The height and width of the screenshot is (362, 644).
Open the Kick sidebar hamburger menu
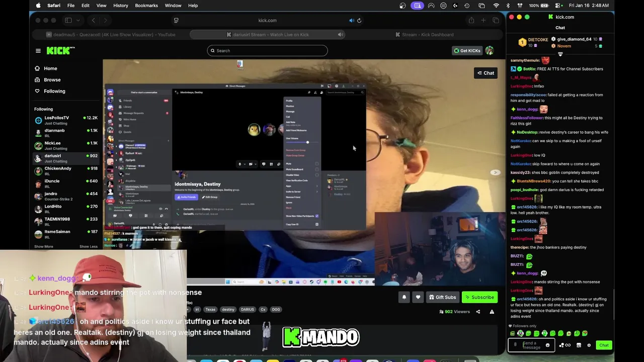click(38, 50)
